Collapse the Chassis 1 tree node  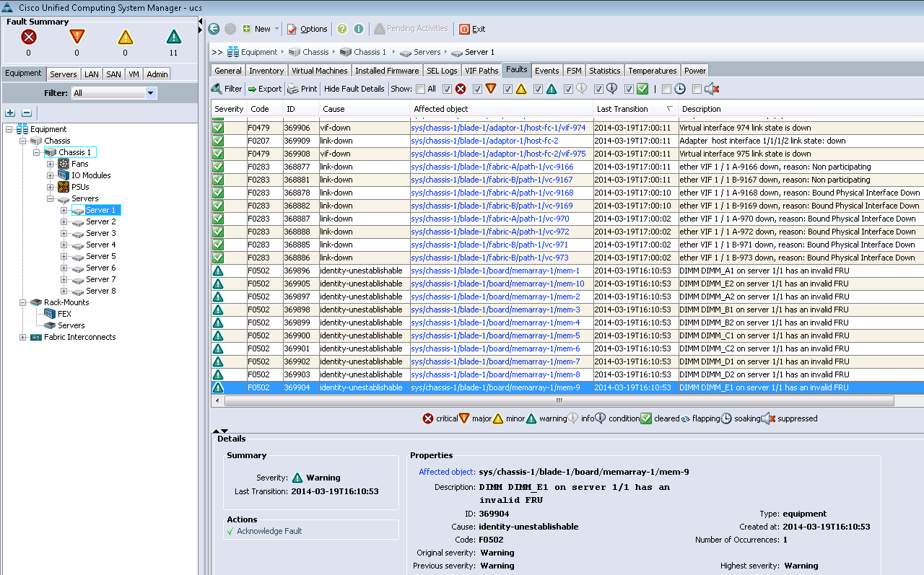pyautogui.click(x=36, y=152)
